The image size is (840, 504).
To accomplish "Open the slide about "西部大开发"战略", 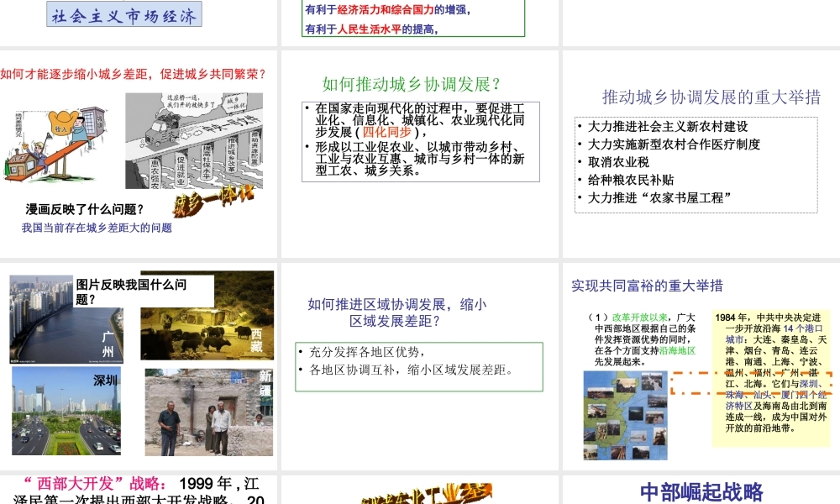I will pyautogui.click(x=139, y=490).
